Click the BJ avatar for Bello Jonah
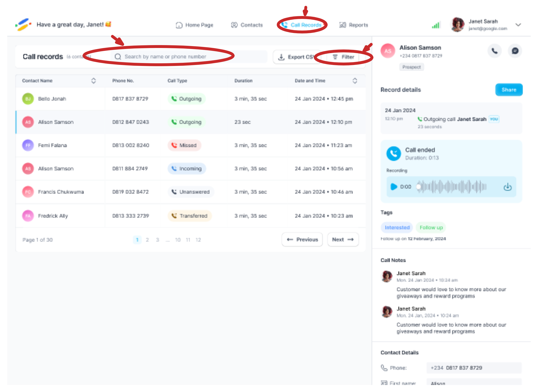Viewport: 538px width, 392px height. click(28, 99)
